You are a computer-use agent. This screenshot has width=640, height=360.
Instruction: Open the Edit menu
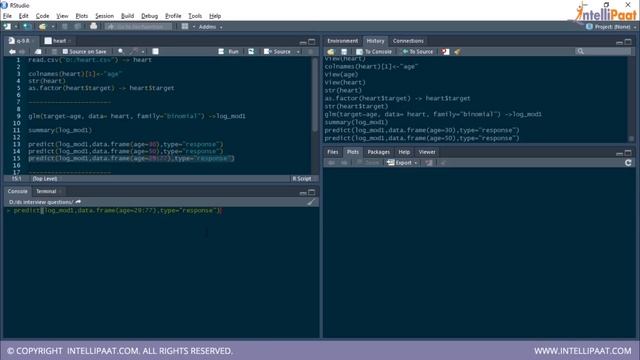(24, 16)
